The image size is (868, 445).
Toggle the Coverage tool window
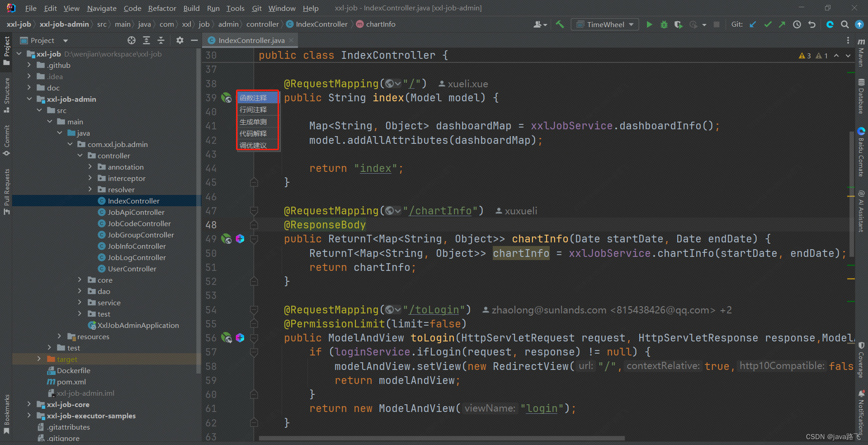point(861,360)
